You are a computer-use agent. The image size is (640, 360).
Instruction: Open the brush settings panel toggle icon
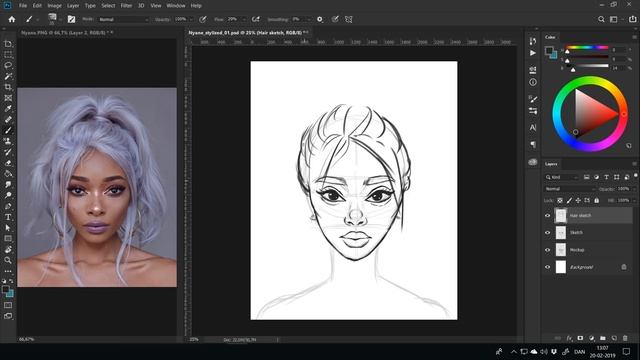(71, 19)
